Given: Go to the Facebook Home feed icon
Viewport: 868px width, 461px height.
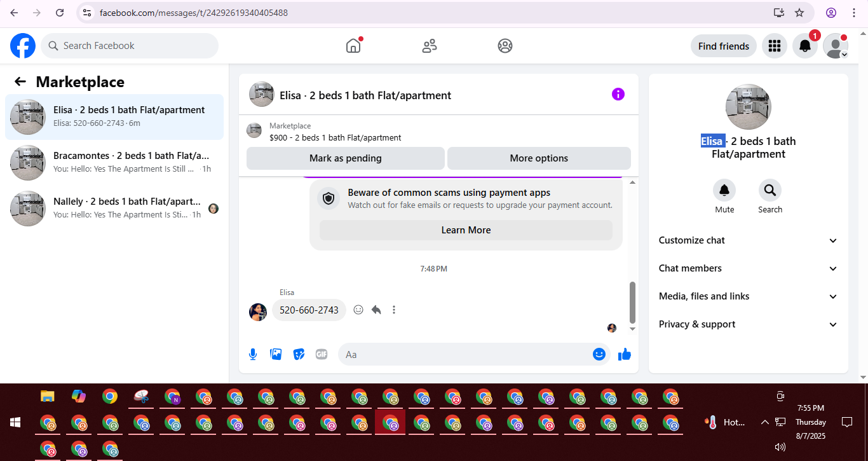Looking at the screenshot, I should click(353, 46).
